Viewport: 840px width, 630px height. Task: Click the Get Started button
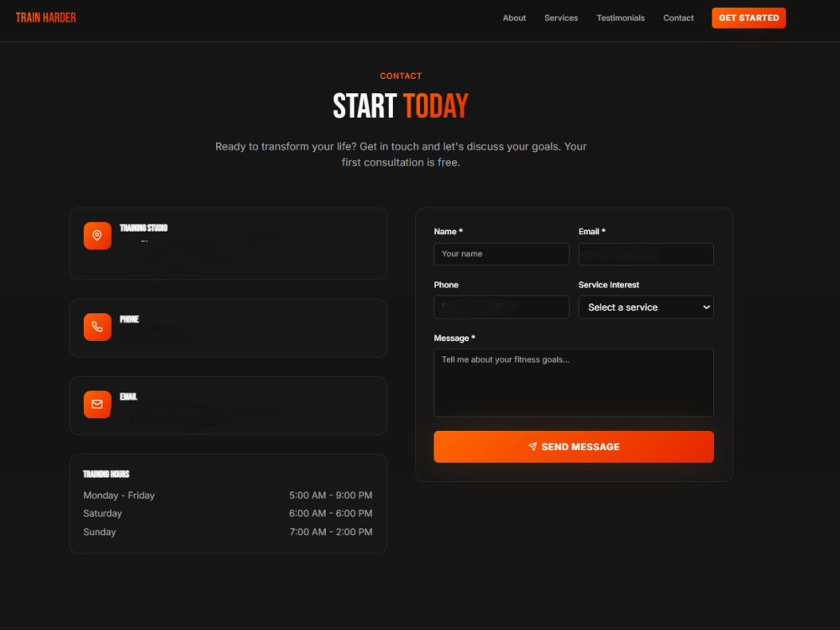click(x=748, y=18)
